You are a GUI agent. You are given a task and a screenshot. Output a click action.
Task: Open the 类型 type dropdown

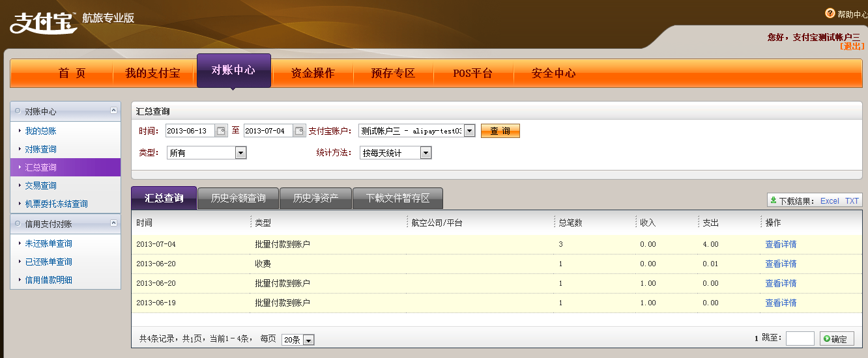click(240, 153)
